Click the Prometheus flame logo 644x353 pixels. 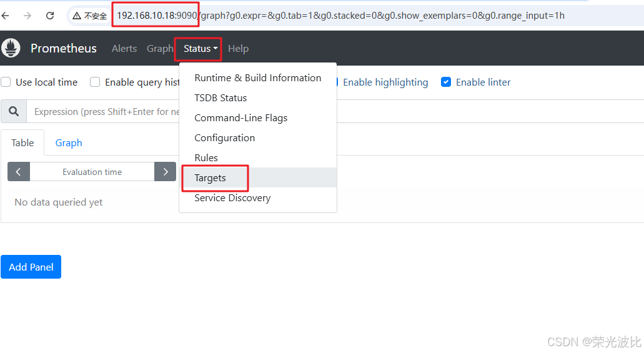pyautogui.click(x=11, y=48)
